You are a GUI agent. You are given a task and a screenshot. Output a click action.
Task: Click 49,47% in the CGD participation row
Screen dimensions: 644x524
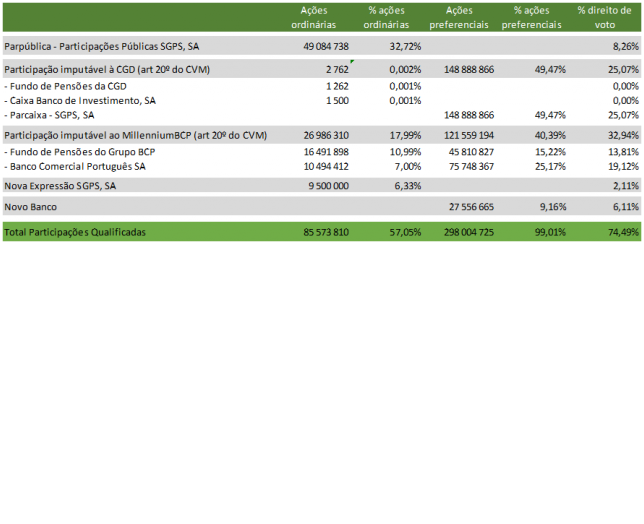tap(550, 69)
